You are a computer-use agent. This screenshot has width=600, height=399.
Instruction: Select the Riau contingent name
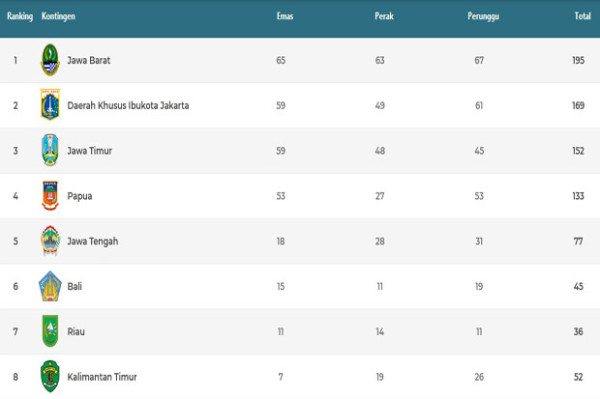click(76, 332)
